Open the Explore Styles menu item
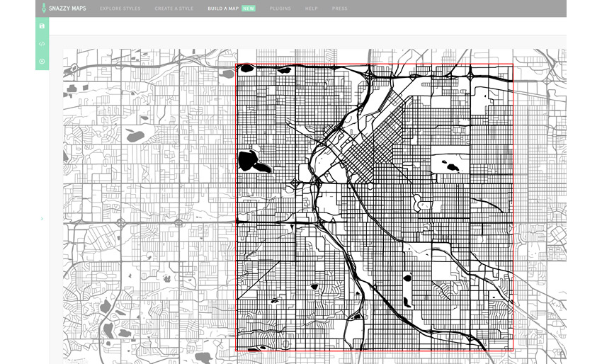602x364 pixels. [120, 8]
